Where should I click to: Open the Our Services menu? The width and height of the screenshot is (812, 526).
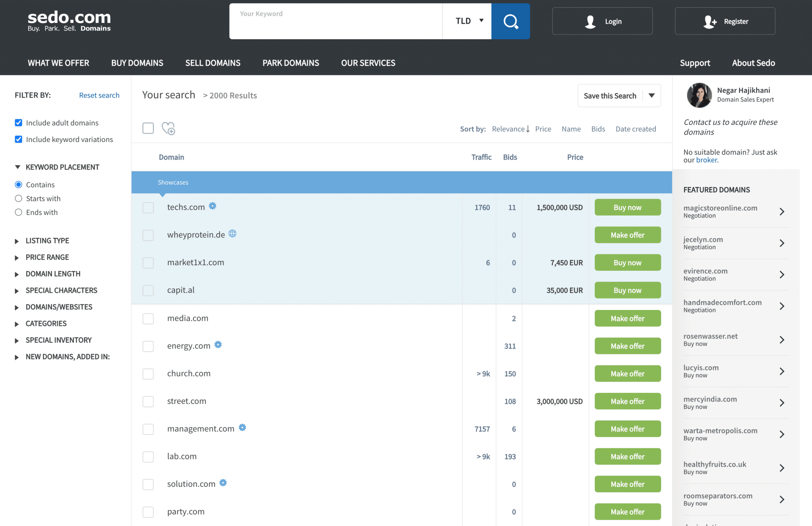pyautogui.click(x=368, y=63)
